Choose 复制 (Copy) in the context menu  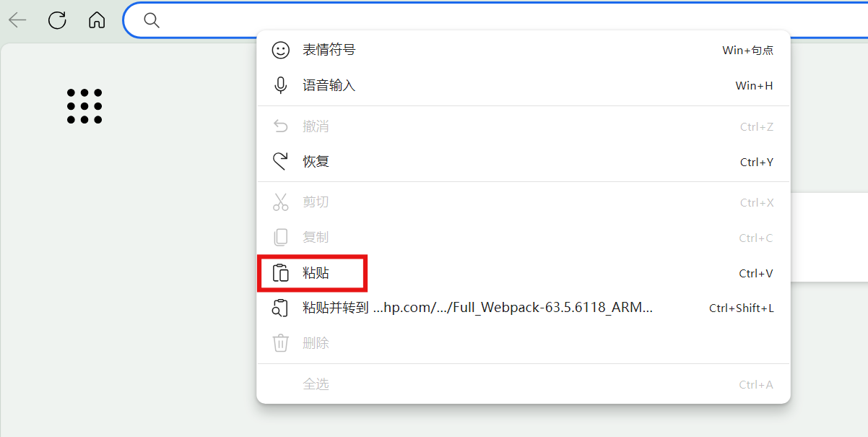(x=316, y=238)
